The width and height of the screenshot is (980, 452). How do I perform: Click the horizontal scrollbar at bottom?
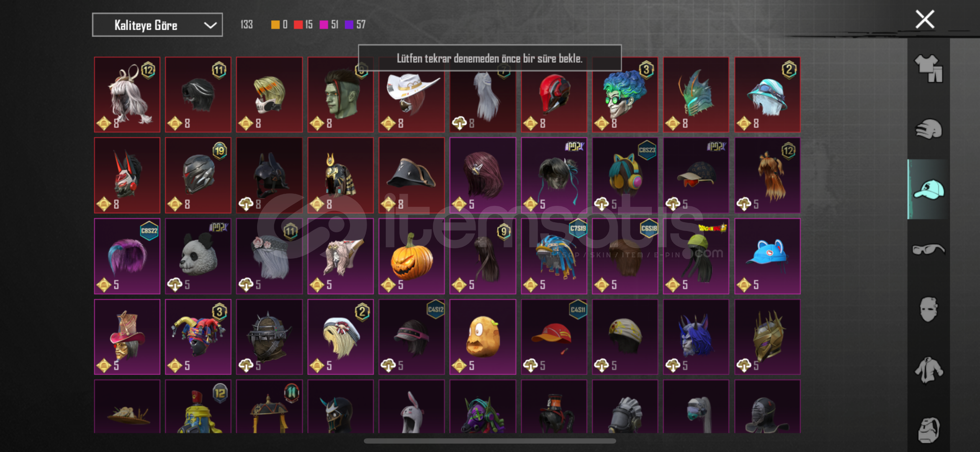tap(490, 441)
